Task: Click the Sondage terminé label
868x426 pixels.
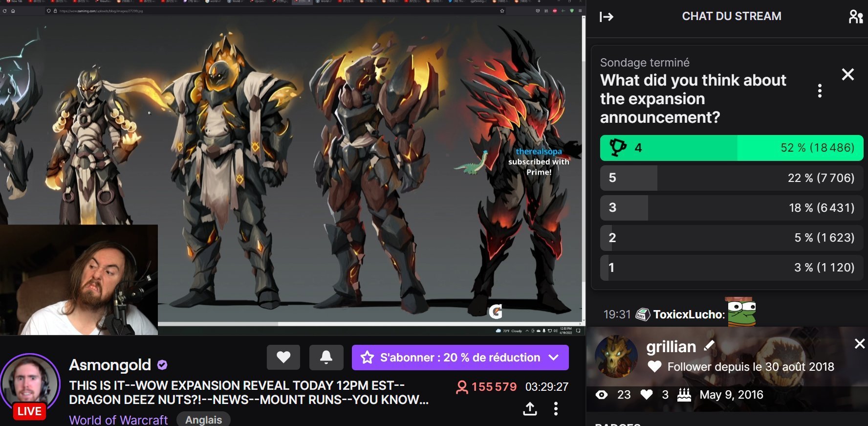Action: (645, 63)
